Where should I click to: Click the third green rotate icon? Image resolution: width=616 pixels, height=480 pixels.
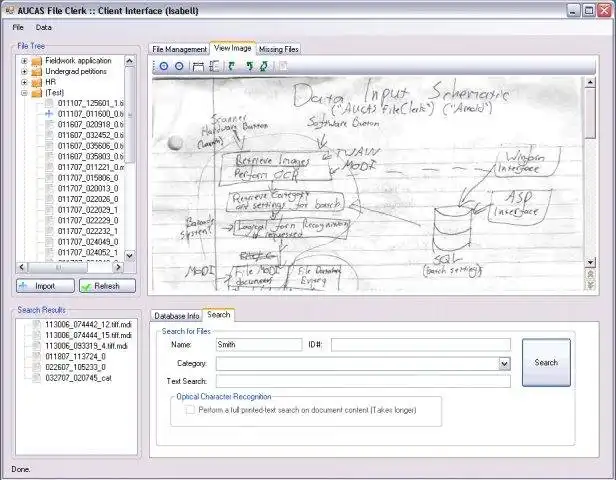[263, 66]
